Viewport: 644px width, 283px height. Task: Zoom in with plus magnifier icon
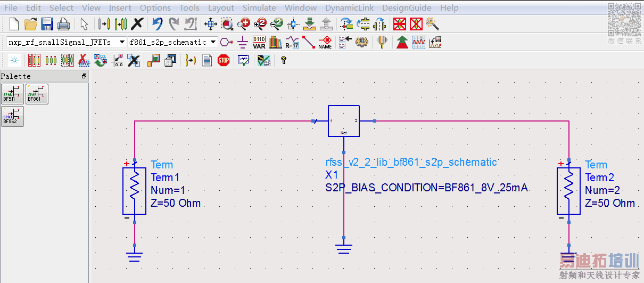244,24
